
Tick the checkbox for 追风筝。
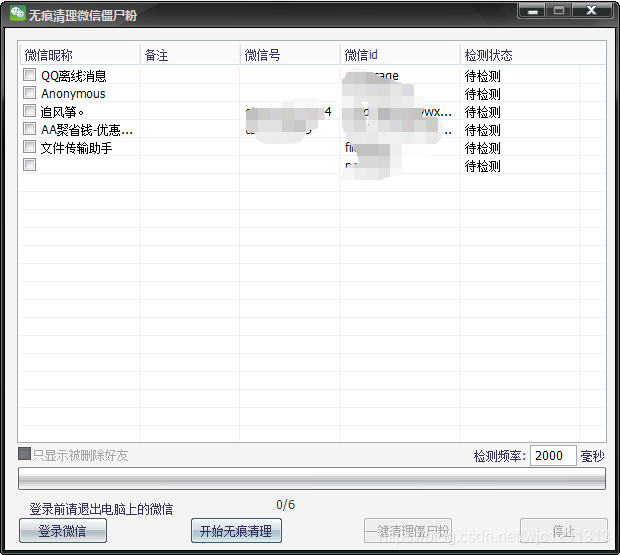pyautogui.click(x=29, y=110)
